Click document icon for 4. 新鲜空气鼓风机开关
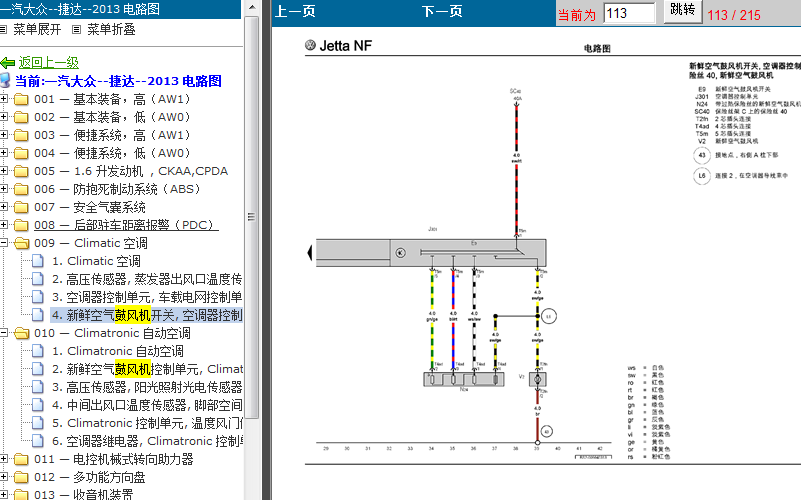This screenshot has width=801, height=500. coord(38,315)
